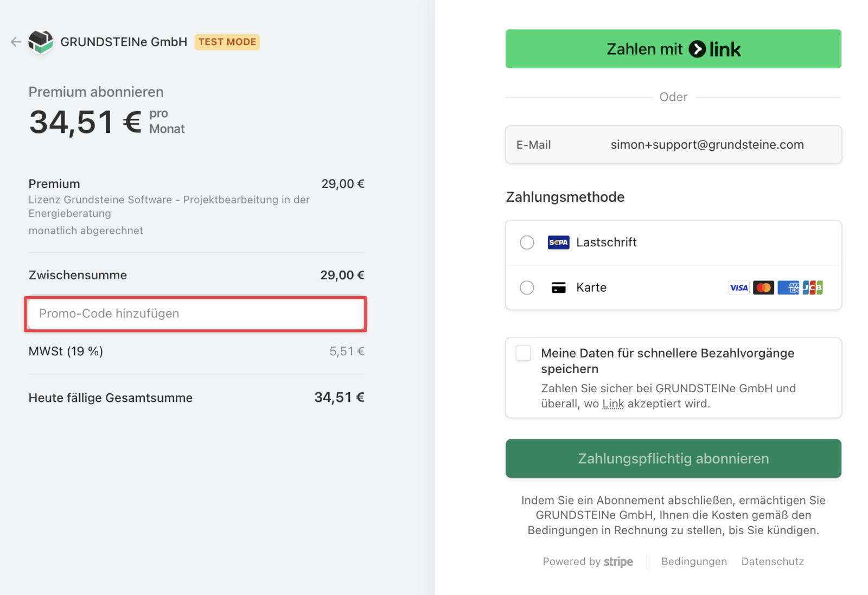The image size is (868, 595).
Task: Click the SEPA logo icon
Action: [558, 242]
